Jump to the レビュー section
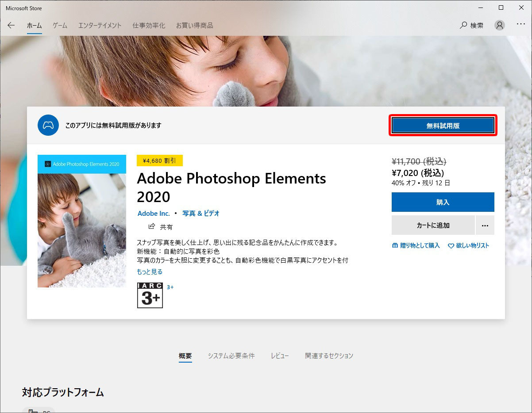The width and height of the screenshot is (532, 413). pyautogui.click(x=280, y=356)
